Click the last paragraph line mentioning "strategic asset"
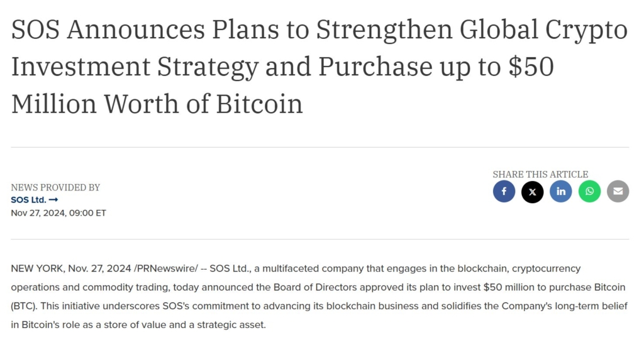 [x=138, y=326]
